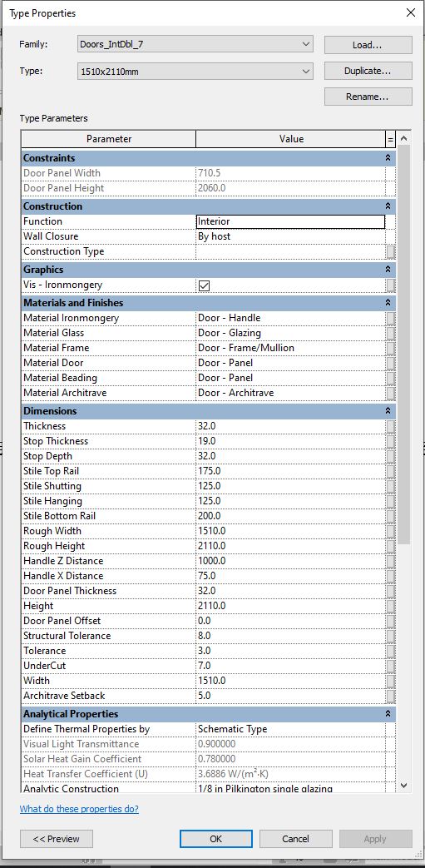This screenshot has height=868, width=425.
Task: Collapse the Constraints section
Action: (x=388, y=158)
